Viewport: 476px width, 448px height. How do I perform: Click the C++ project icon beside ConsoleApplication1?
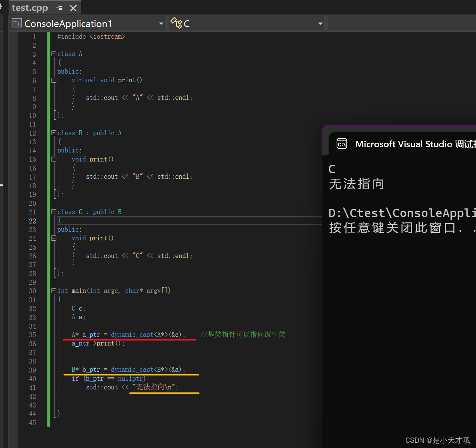point(17,23)
